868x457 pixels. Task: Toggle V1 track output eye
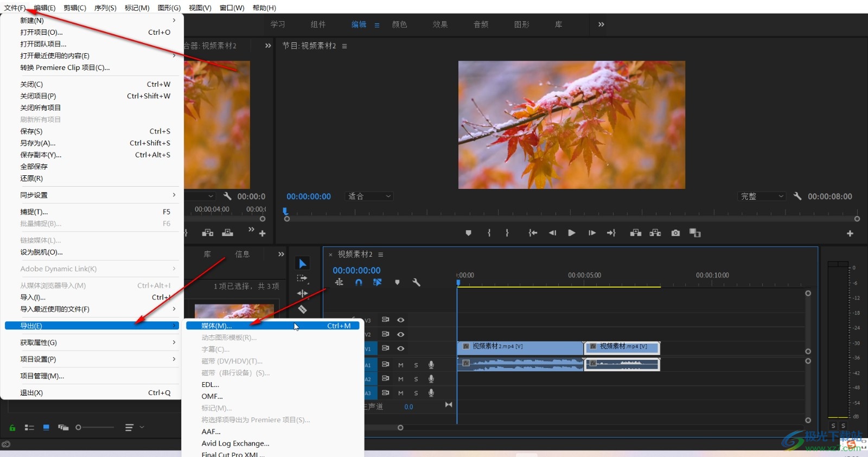(x=401, y=348)
